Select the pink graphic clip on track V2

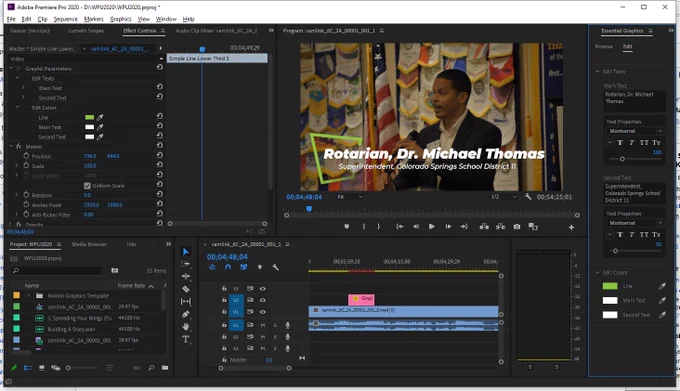pos(361,299)
